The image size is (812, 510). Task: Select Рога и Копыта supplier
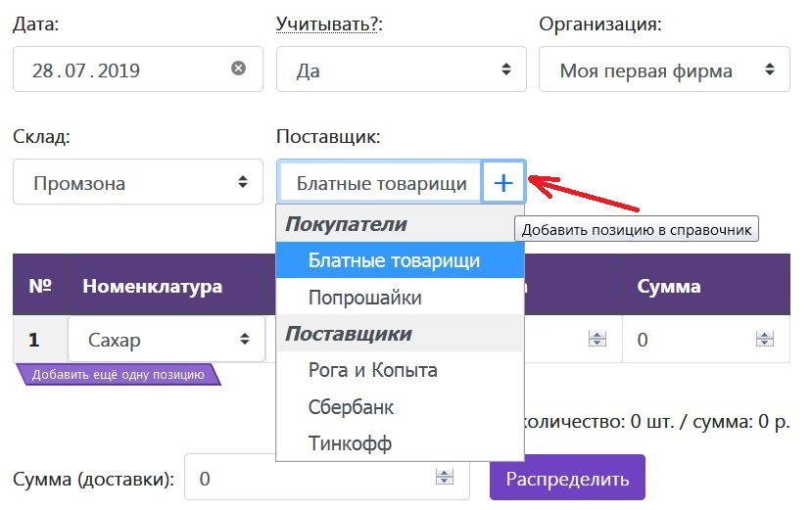click(372, 370)
